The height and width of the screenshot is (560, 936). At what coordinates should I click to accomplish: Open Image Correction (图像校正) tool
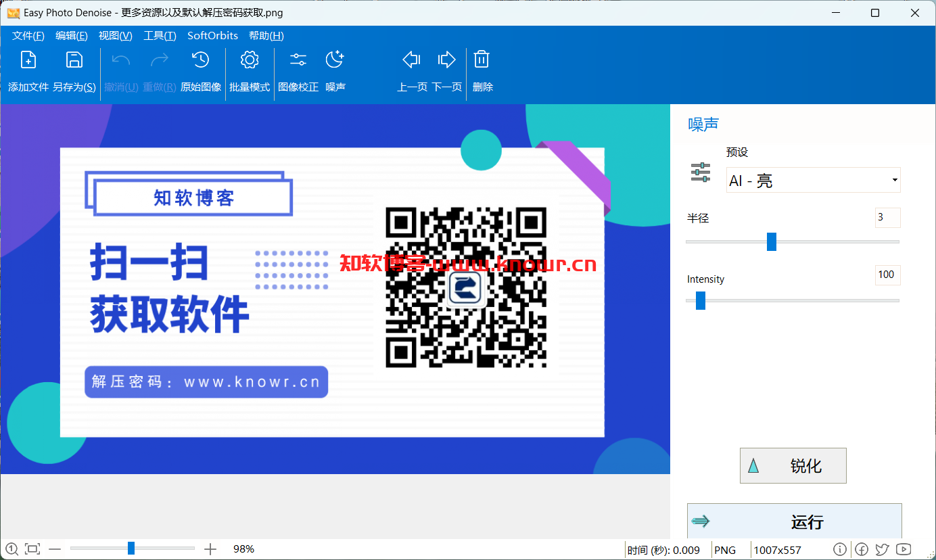tap(298, 60)
